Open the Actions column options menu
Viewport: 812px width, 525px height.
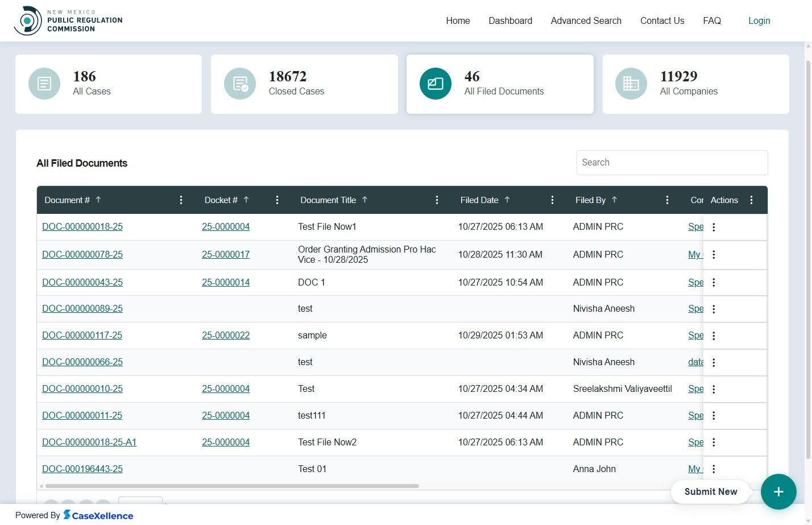click(x=751, y=200)
